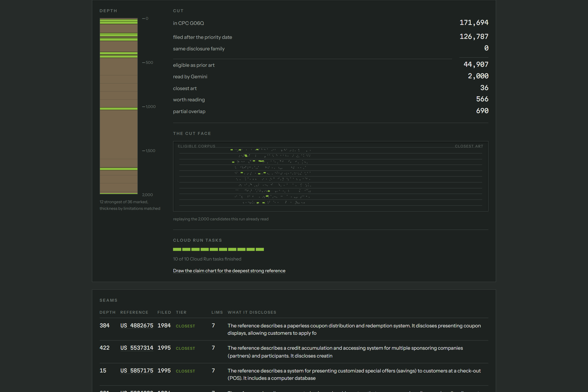Click 'eligible as prior art' label
Viewport: 588px width, 392px height.
[x=194, y=65]
